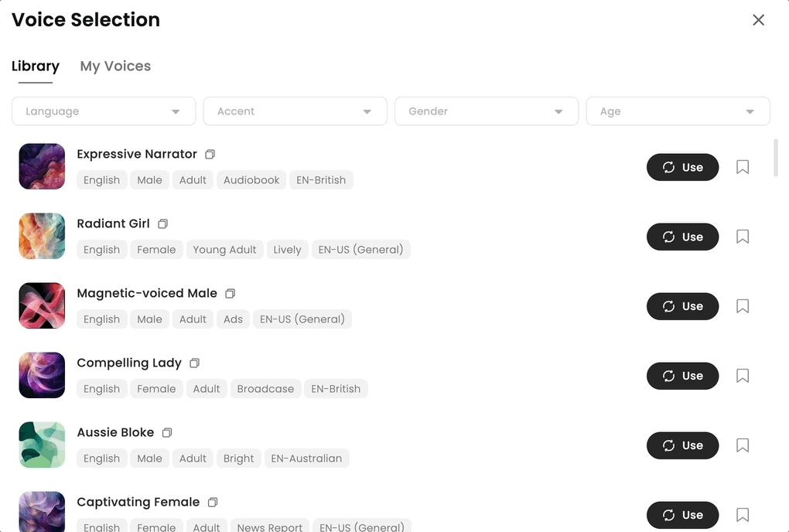This screenshot has width=789, height=532.
Task: Open the Gender filter dropdown
Action: pos(487,111)
